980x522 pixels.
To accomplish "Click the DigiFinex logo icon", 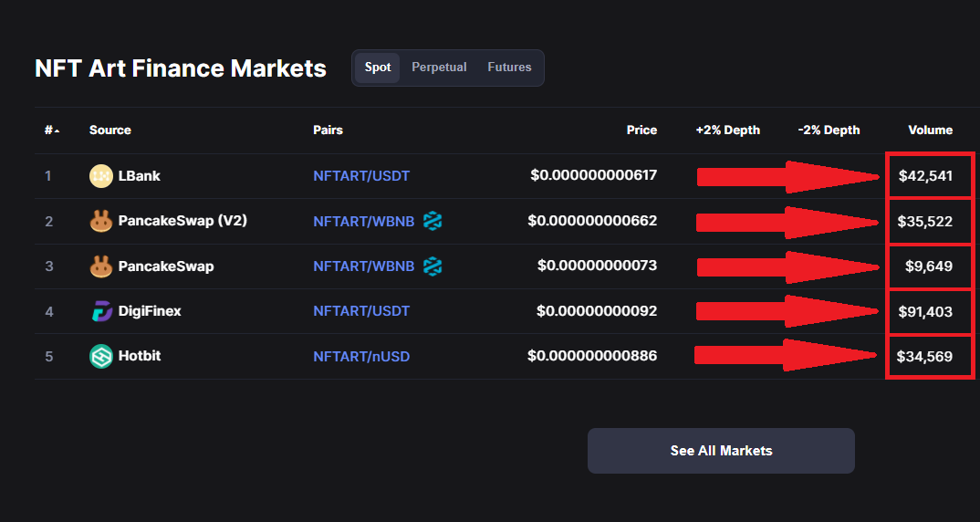I will [101, 311].
